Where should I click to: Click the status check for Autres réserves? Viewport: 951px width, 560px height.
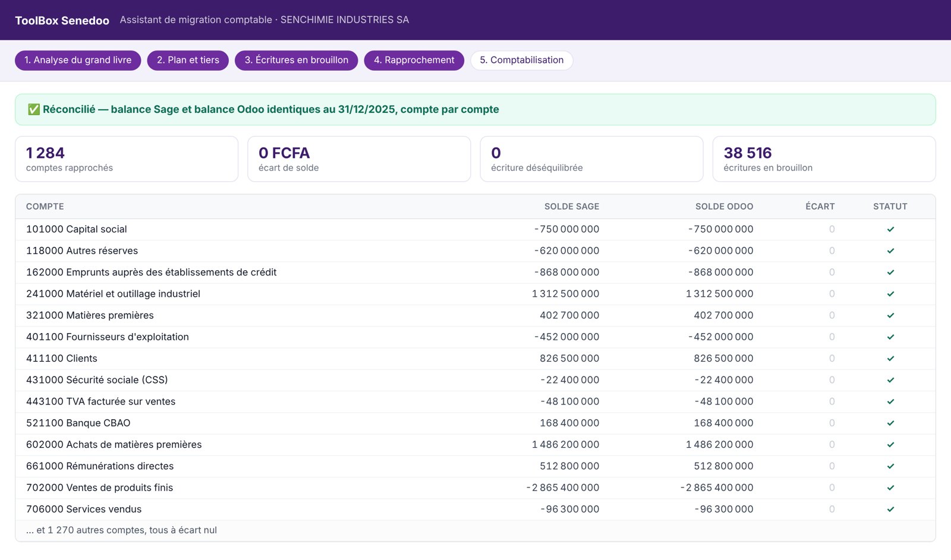pyautogui.click(x=890, y=251)
